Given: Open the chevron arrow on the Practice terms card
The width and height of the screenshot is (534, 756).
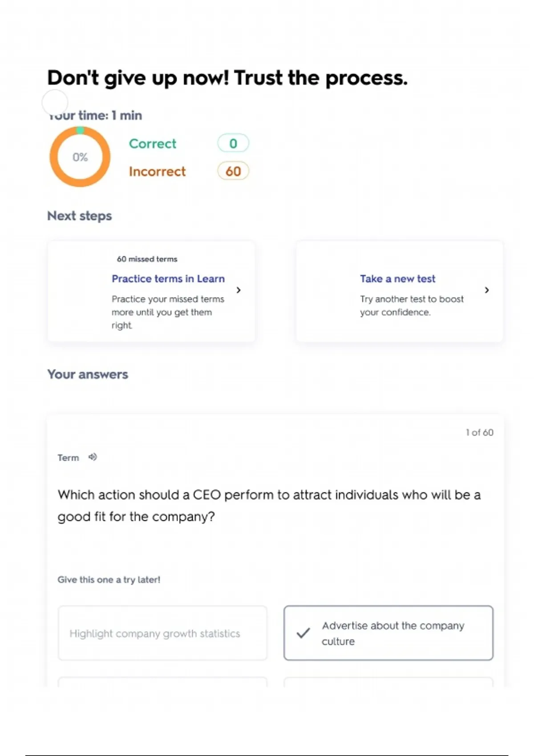Looking at the screenshot, I should [239, 290].
